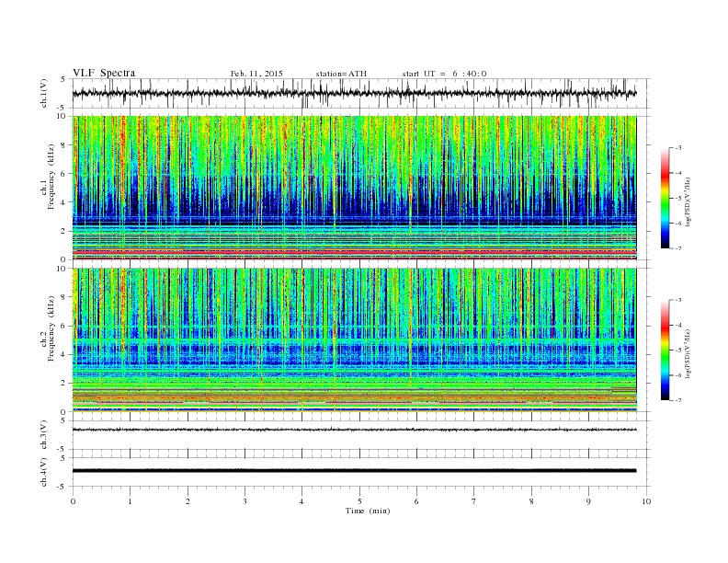Click the ch.2 spectrogram color scale bar
The height and width of the screenshot is (563, 728).
tap(665, 350)
